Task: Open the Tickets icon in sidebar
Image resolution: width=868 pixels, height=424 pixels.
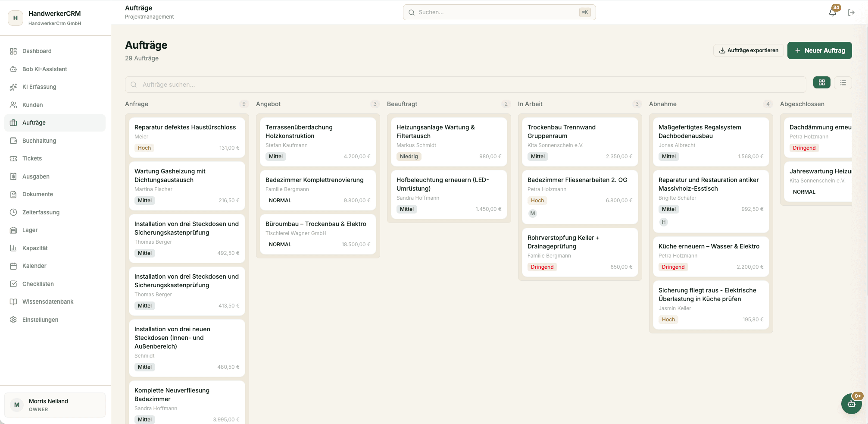Action: 13,159
